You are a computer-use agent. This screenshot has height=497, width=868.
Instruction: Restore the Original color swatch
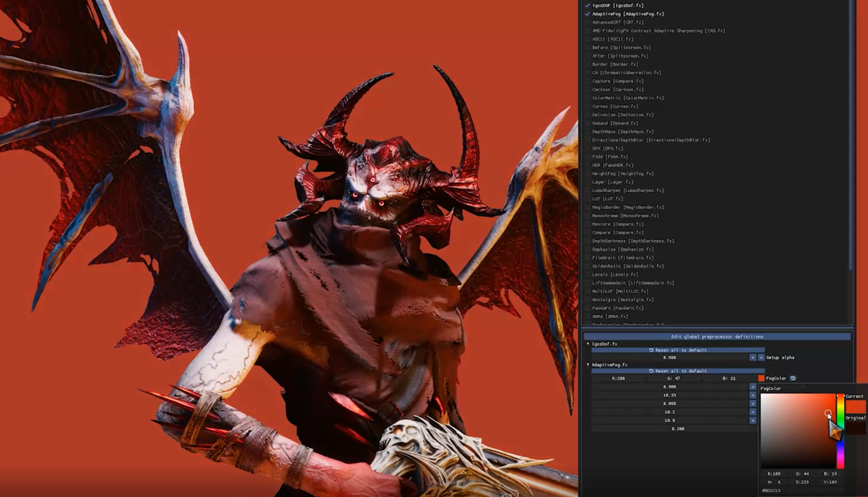pos(856,428)
